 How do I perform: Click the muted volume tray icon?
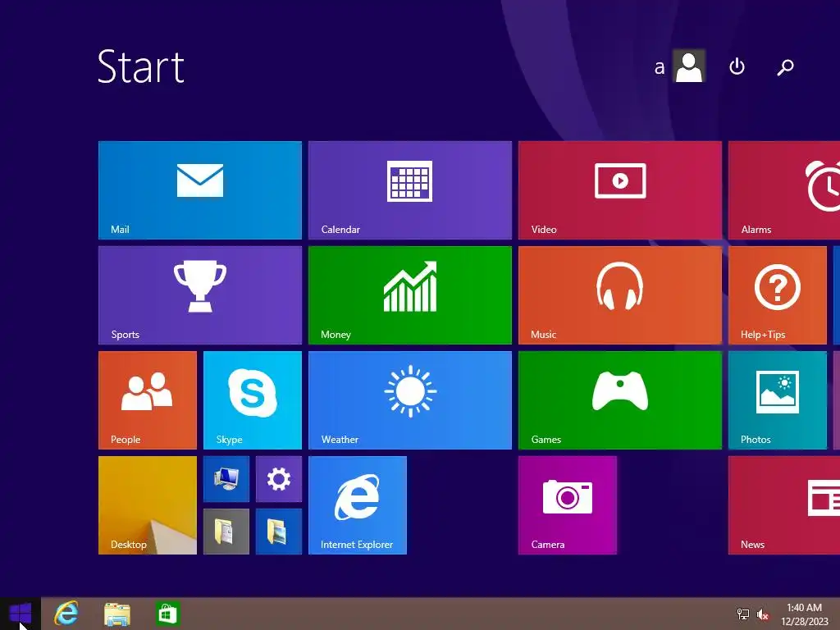point(762,614)
